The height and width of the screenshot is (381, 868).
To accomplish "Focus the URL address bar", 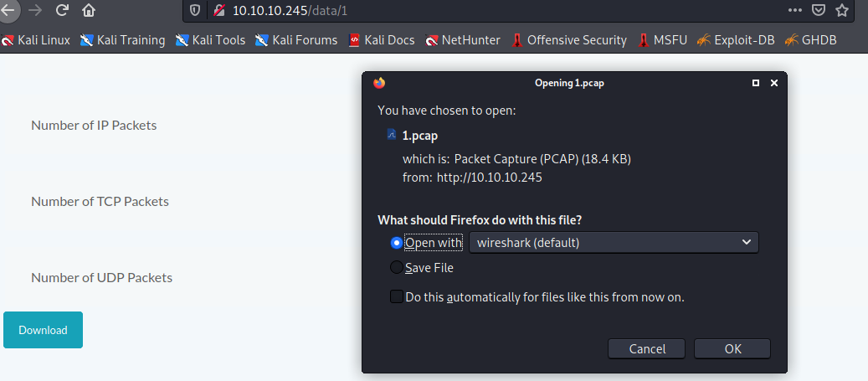I will pyautogui.click(x=502, y=11).
